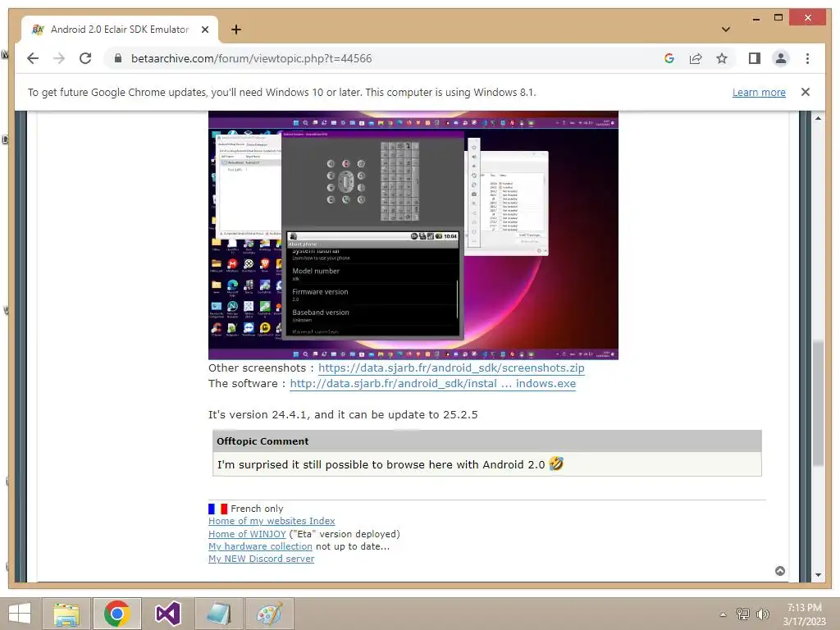Click the vertical scrollbar thumb

[x=818, y=403]
